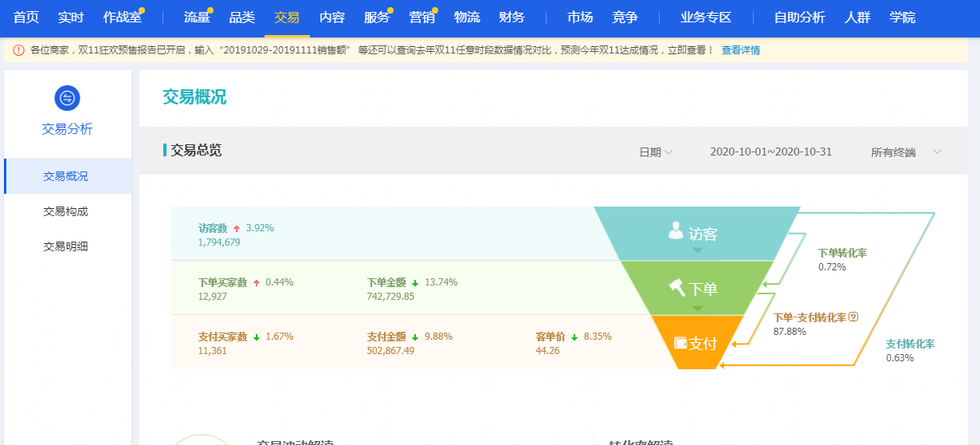The width and height of the screenshot is (980, 445).
Task: Open the 查看详情 link in banner
Action: tap(740, 50)
